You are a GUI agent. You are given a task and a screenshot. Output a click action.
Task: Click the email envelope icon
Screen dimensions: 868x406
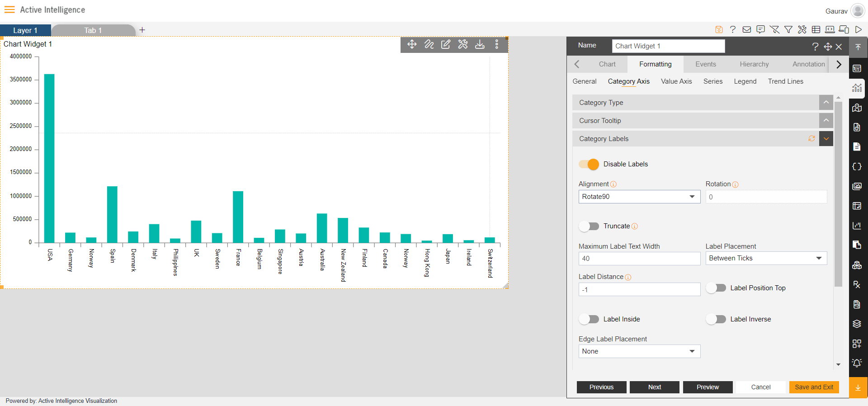(x=747, y=29)
